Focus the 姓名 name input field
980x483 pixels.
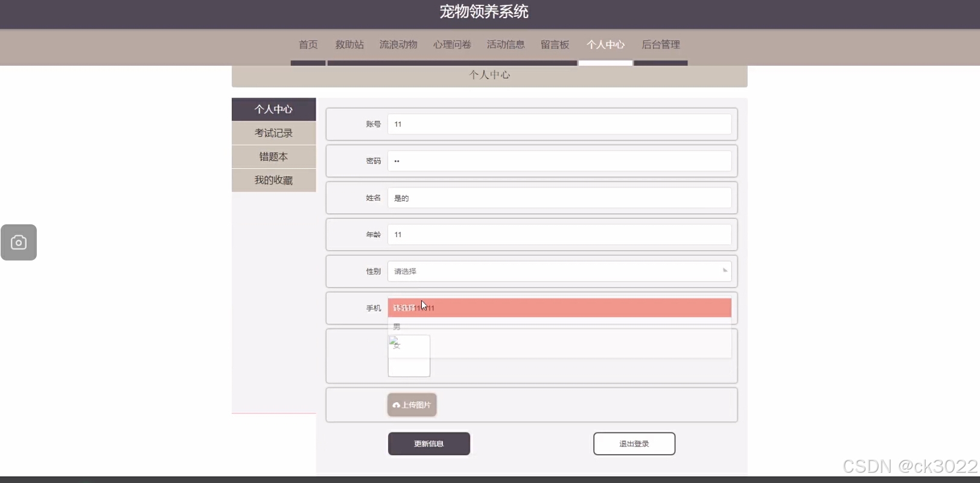[559, 198]
